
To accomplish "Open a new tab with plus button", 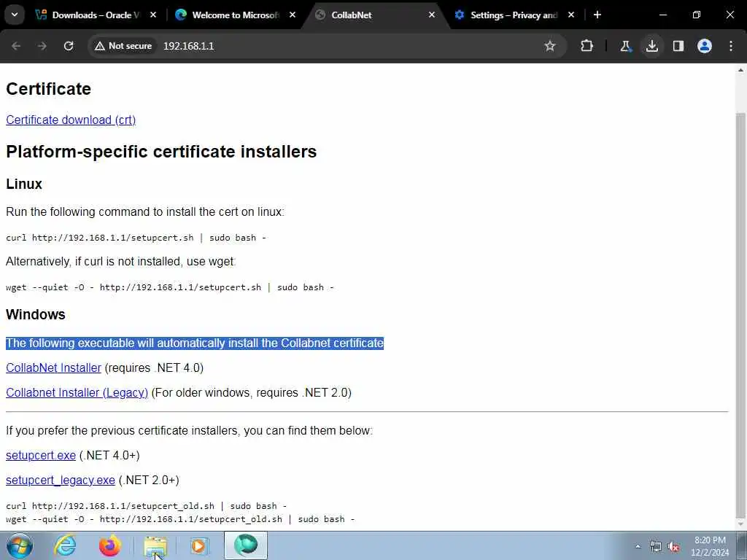I will (x=597, y=15).
